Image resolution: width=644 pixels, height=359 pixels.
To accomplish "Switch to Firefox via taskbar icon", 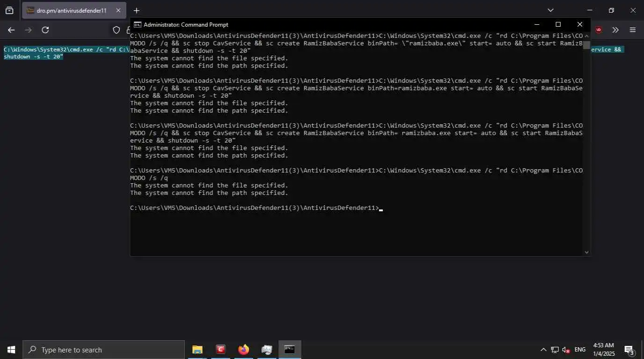I will coord(243,350).
